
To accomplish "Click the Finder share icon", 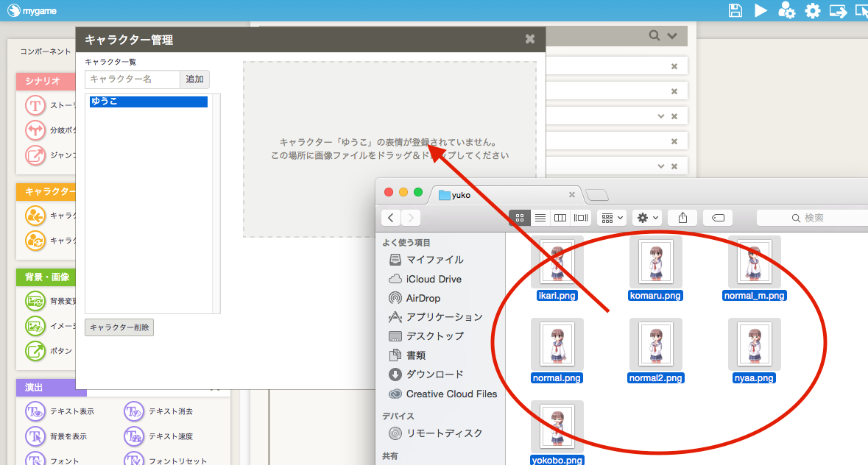I will (682, 218).
